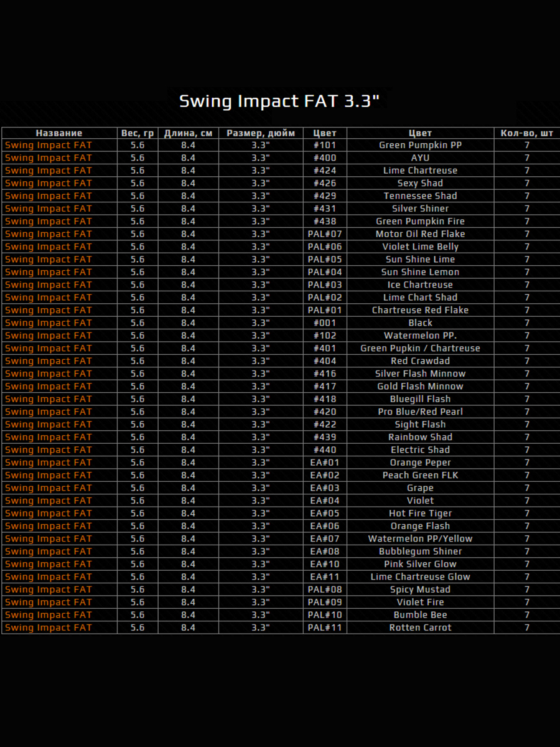This screenshot has height=747, width=560.
Task: Select the 'Orange Flash' cell
Action: click(x=421, y=526)
